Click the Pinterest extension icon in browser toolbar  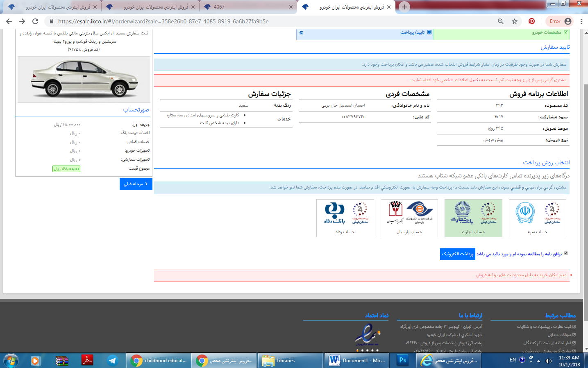tap(531, 20)
